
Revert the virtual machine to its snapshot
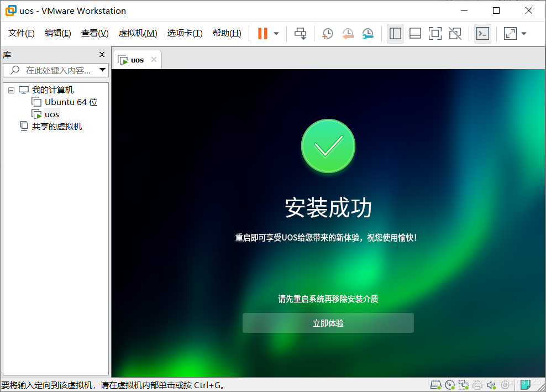[x=348, y=34]
